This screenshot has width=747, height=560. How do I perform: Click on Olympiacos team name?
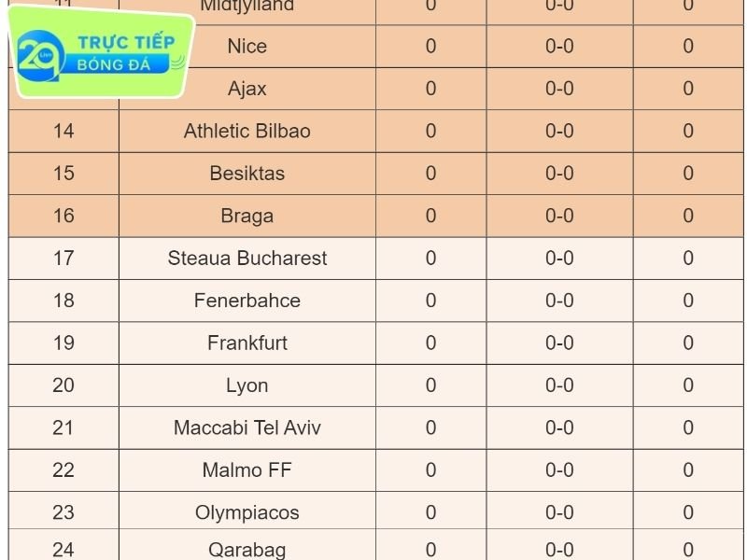[x=247, y=512]
